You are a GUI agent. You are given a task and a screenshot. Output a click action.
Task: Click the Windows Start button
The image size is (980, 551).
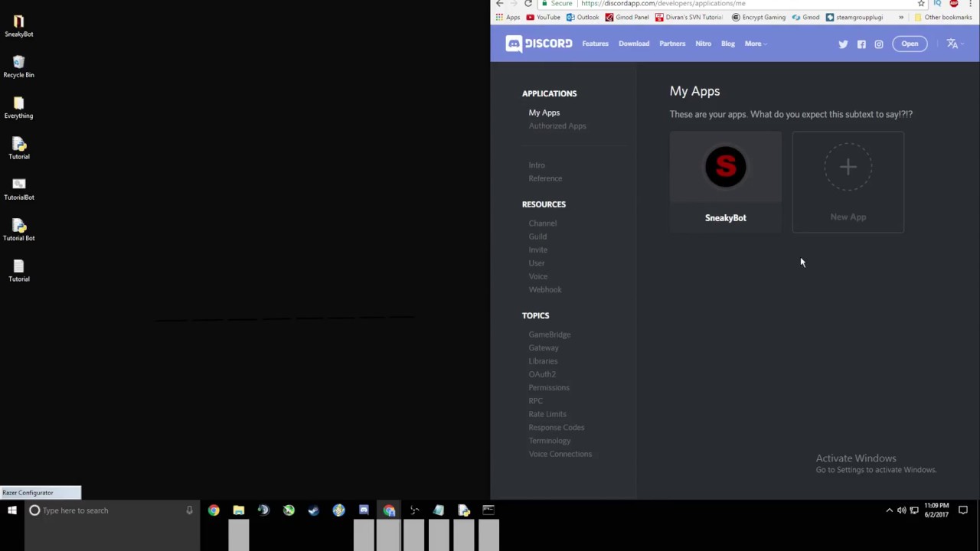pyautogui.click(x=12, y=510)
